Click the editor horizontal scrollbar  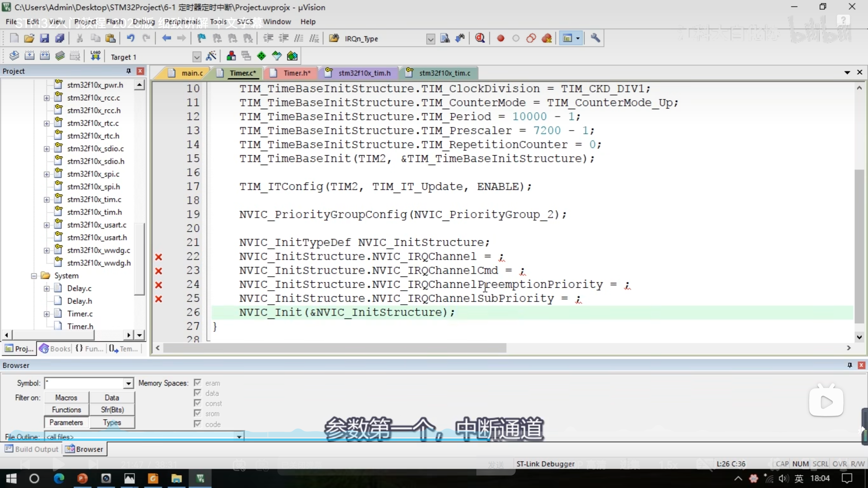click(334, 348)
